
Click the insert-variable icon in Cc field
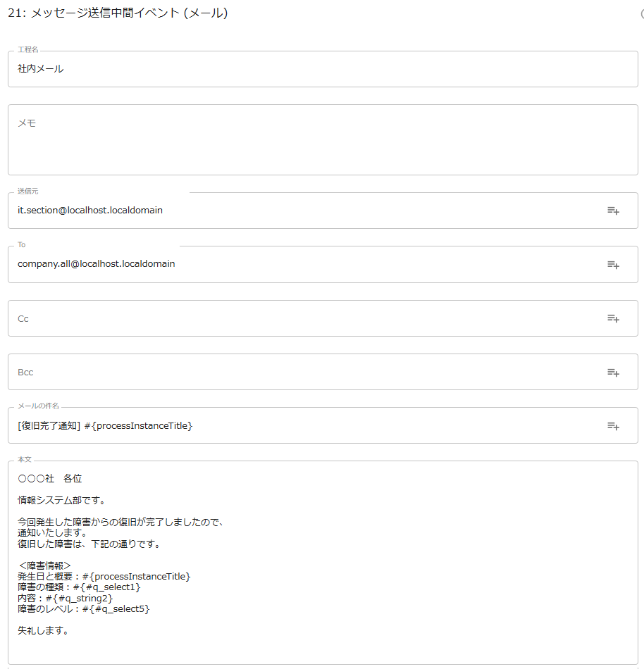[613, 318]
